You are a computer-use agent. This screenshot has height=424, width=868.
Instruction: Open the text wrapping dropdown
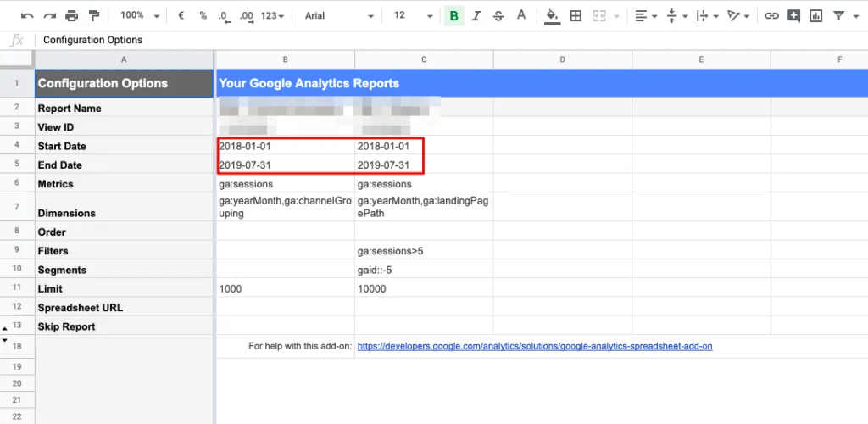pyautogui.click(x=707, y=16)
